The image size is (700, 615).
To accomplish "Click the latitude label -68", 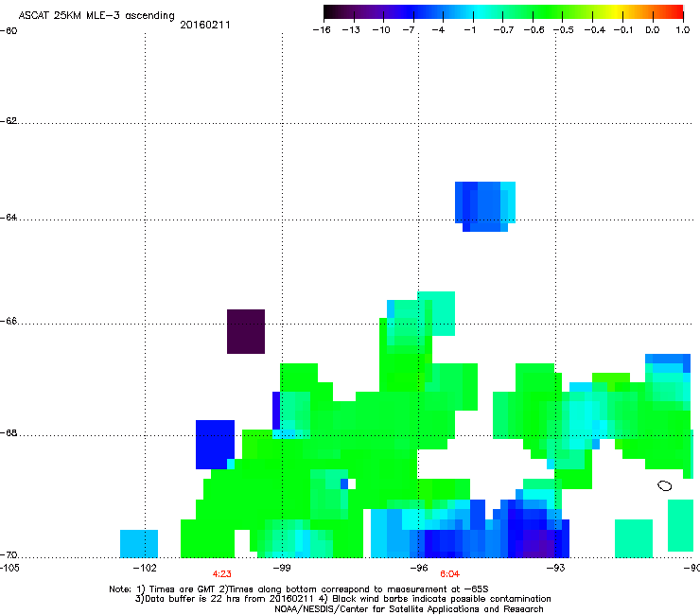I will point(9,433).
